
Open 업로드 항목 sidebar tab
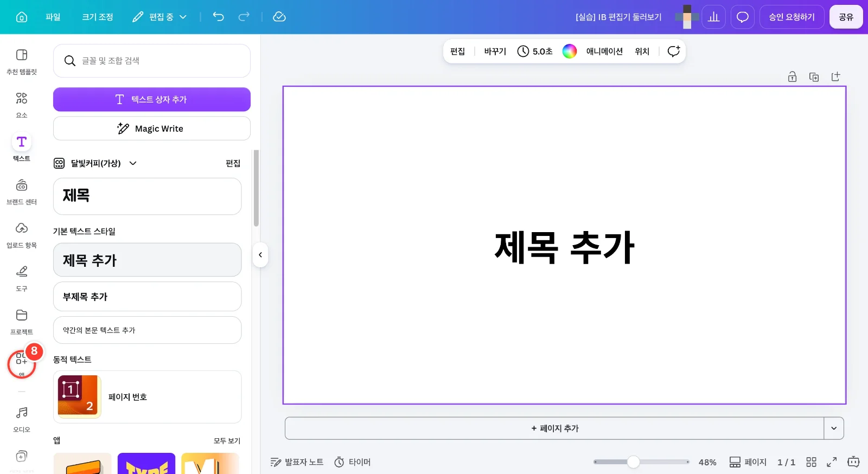22,235
